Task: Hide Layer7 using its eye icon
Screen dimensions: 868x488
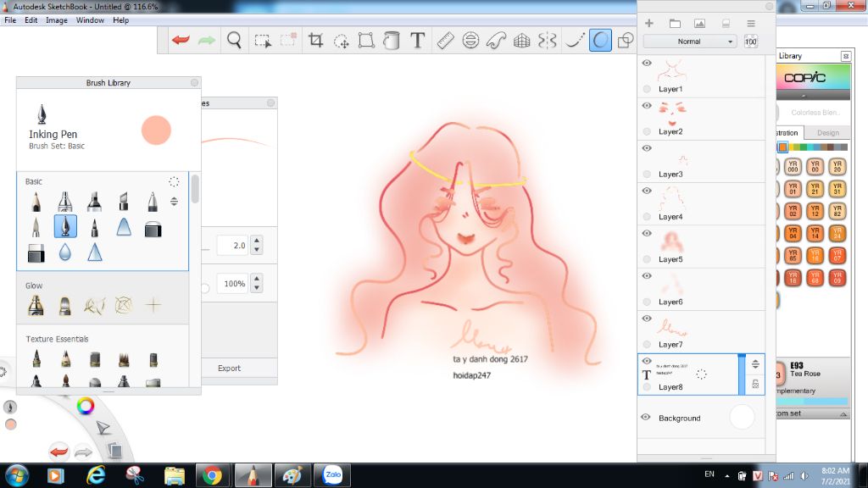Action: pyautogui.click(x=647, y=319)
